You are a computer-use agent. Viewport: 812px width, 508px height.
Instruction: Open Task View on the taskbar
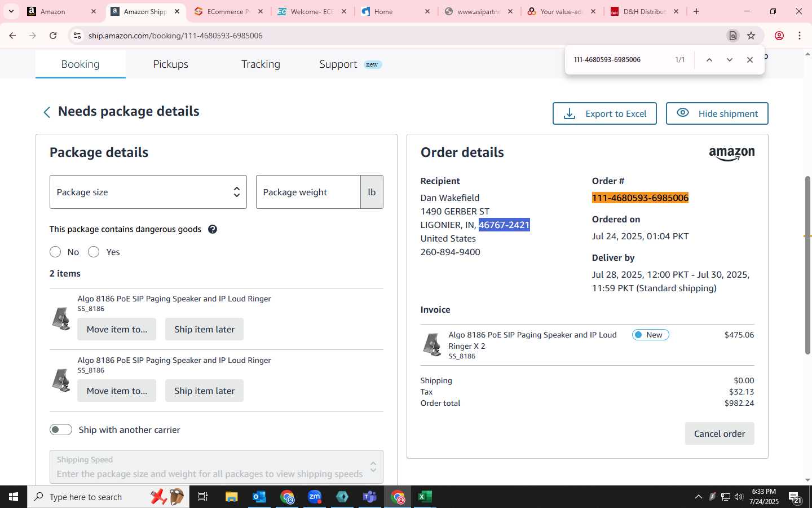pos(203,497)
